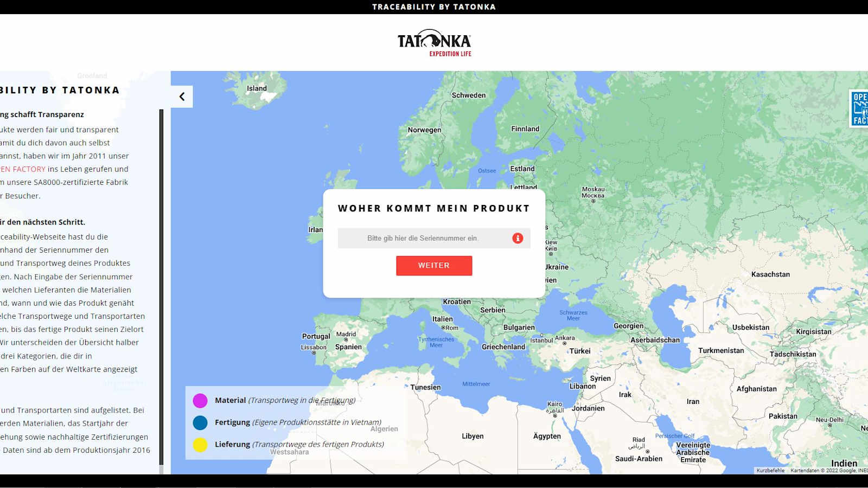Click the Kurzbefehle link on the map footer
The height and width of the screenshot is (488, 868).
click(x=770, y=471)
